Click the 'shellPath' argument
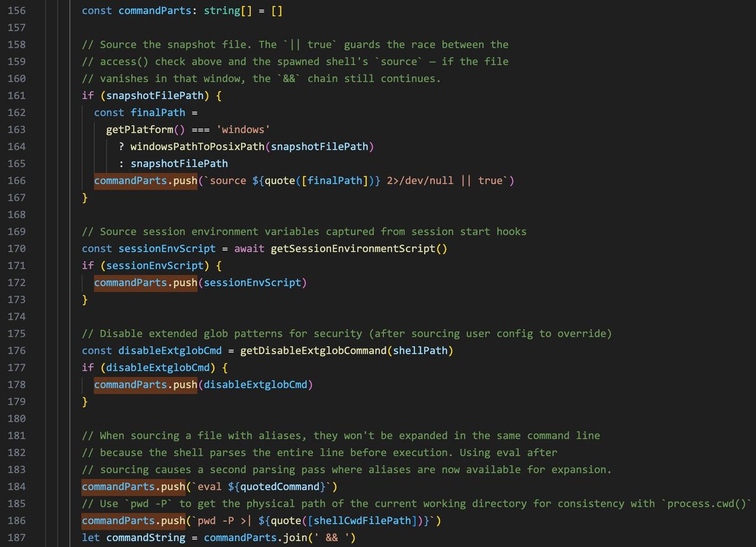The height and width of the screenshot is (547, 756). 420,351
